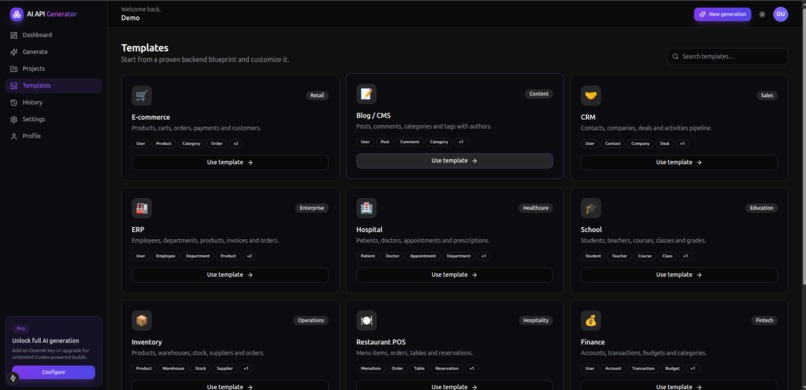This screenshot has width=806, height=390.
Task: Click the Finance money bag icon
Action: tap(591, 321)
